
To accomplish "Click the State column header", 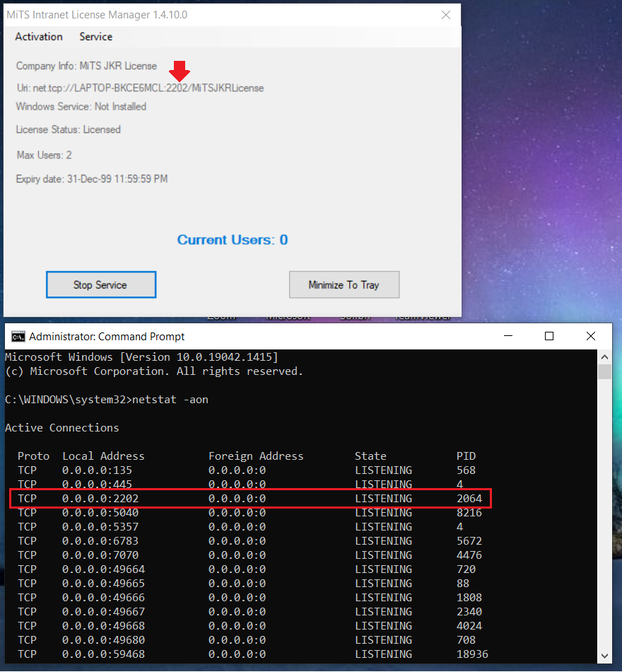I will point(370,456).
